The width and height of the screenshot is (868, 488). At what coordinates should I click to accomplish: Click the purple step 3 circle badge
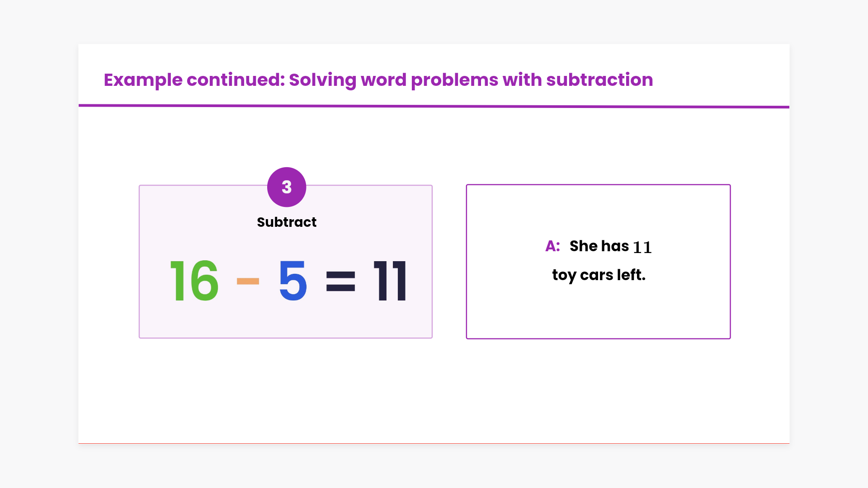pyautogui.click(x=287, y=187)
